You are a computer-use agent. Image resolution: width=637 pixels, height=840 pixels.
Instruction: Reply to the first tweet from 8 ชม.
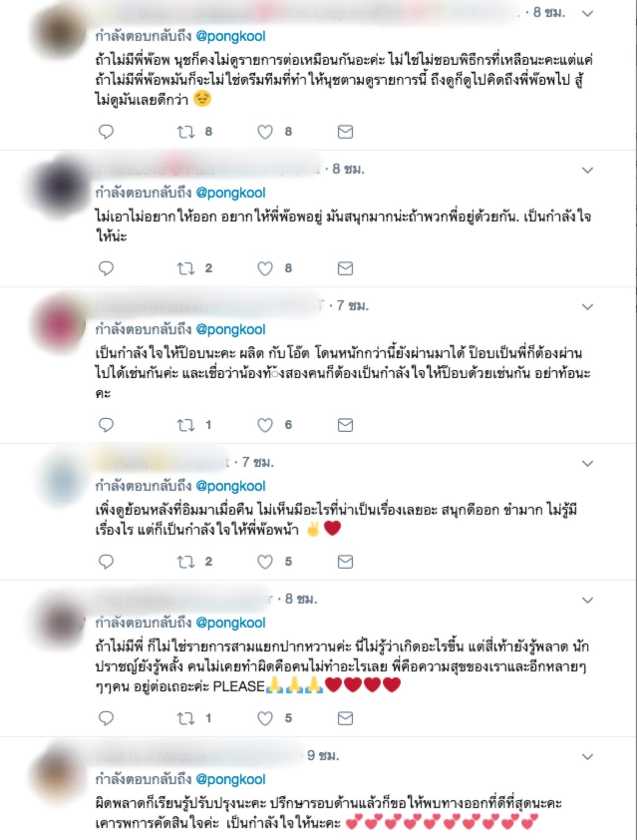click(106, 131)
